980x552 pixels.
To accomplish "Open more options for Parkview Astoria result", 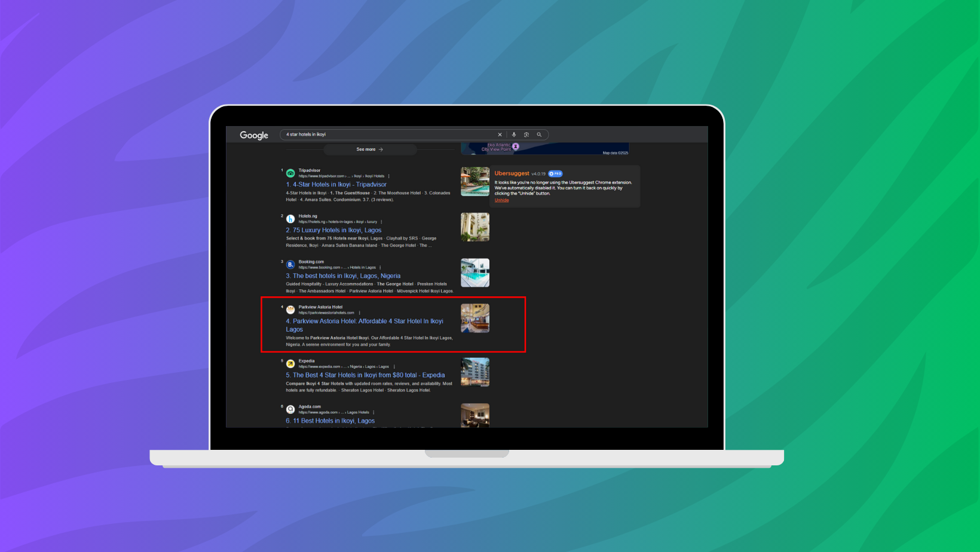I will [359, 312].
